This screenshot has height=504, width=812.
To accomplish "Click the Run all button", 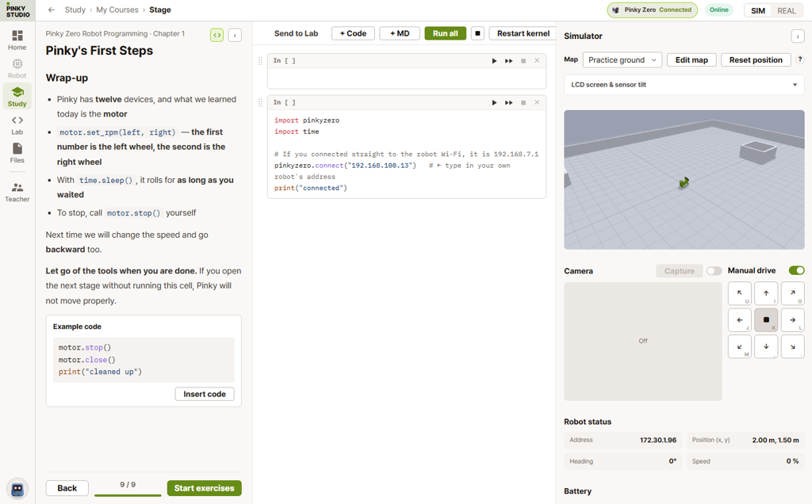I will click(x=446, y=33).
